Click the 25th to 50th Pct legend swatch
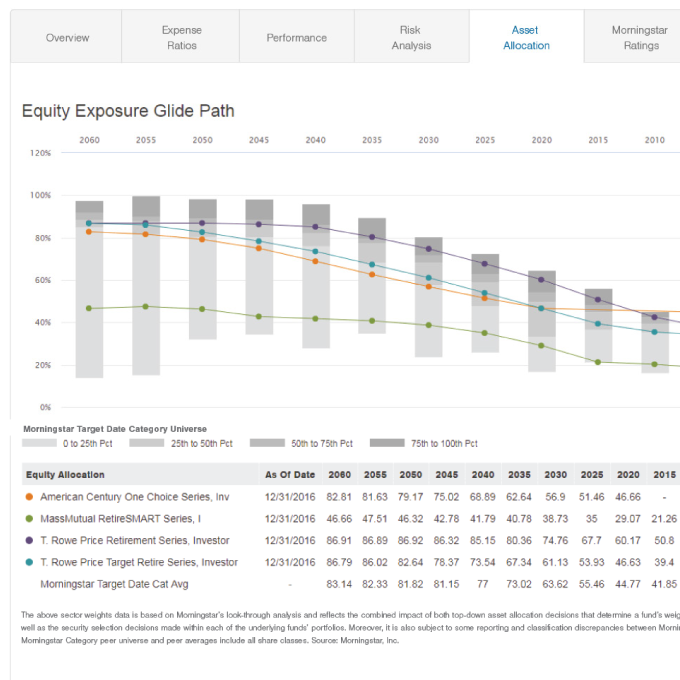This screenshot has width=680, height=680. (147, 443)
